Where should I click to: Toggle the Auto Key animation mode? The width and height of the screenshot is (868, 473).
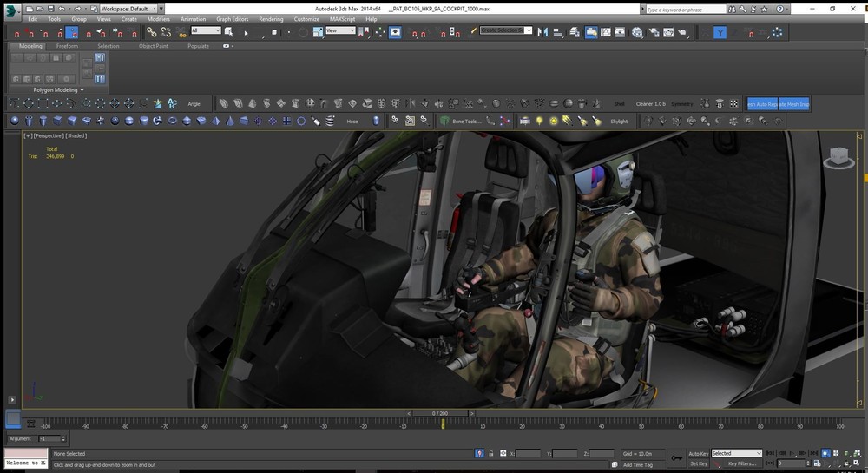click(x=698, y=453)
